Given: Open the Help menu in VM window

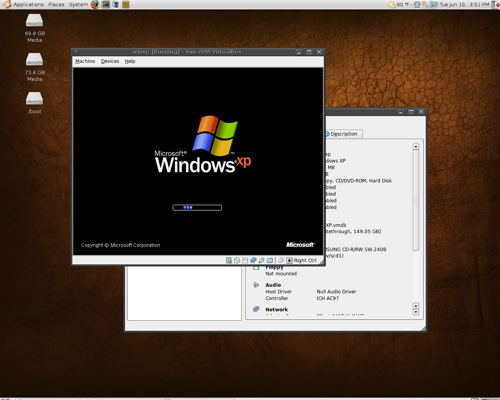Looking at the screenshot, I should 130,61.
